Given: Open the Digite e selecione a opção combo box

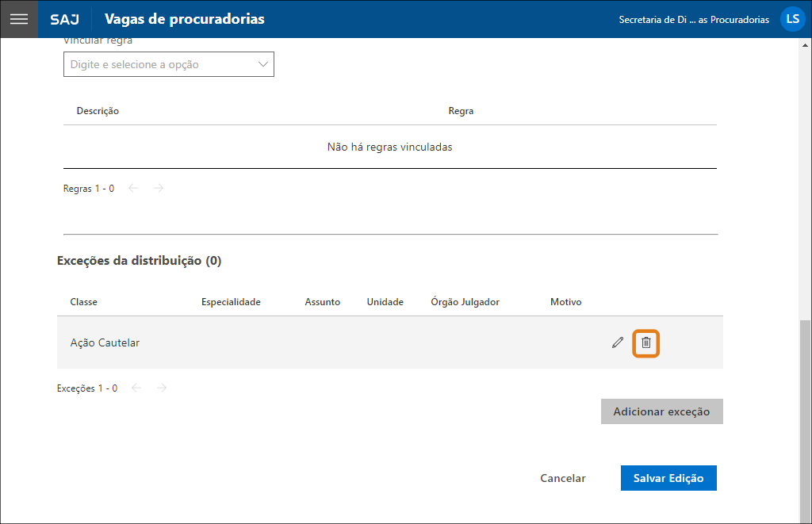Looking at the screenshot, I should coord(168,64).
